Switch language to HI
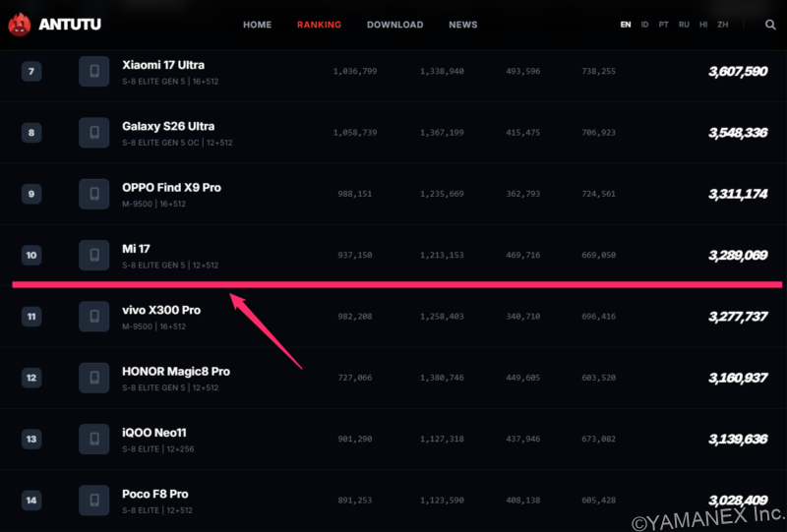The width and height of the screenshot is (787, 532). (x=703, y=25)
